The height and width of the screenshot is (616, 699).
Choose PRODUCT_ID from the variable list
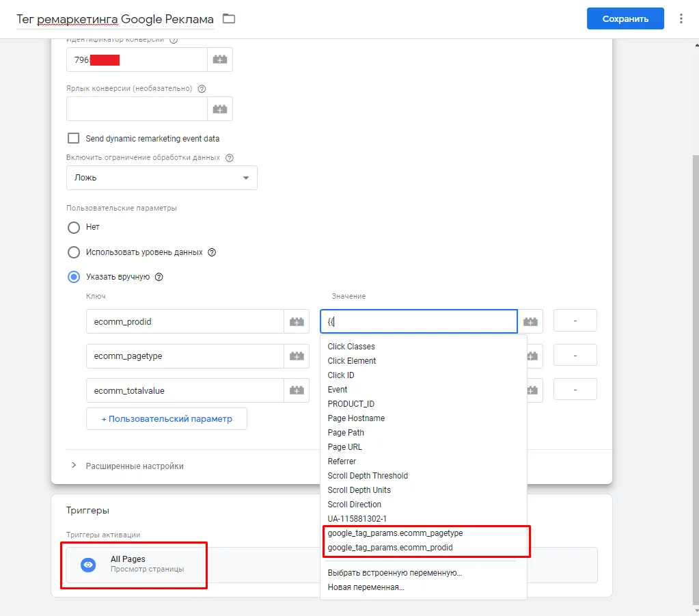351,403
